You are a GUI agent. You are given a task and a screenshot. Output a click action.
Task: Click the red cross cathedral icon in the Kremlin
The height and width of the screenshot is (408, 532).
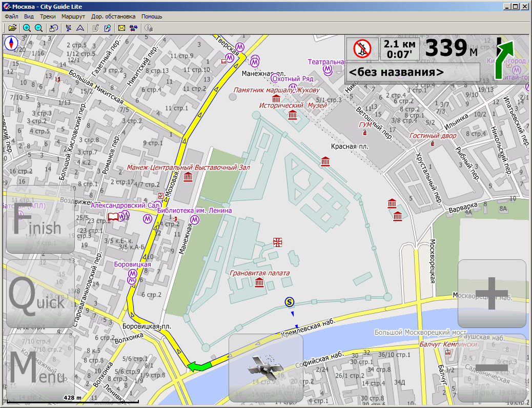pos(278,242)
